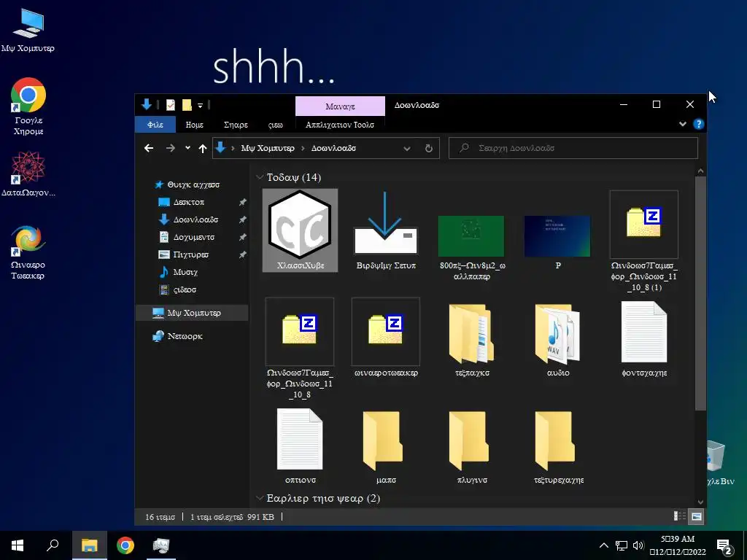The width and height of the screenshot is (747, 560).
Task: Select the οπτιονσ text file
Action: tap(300, 446)
